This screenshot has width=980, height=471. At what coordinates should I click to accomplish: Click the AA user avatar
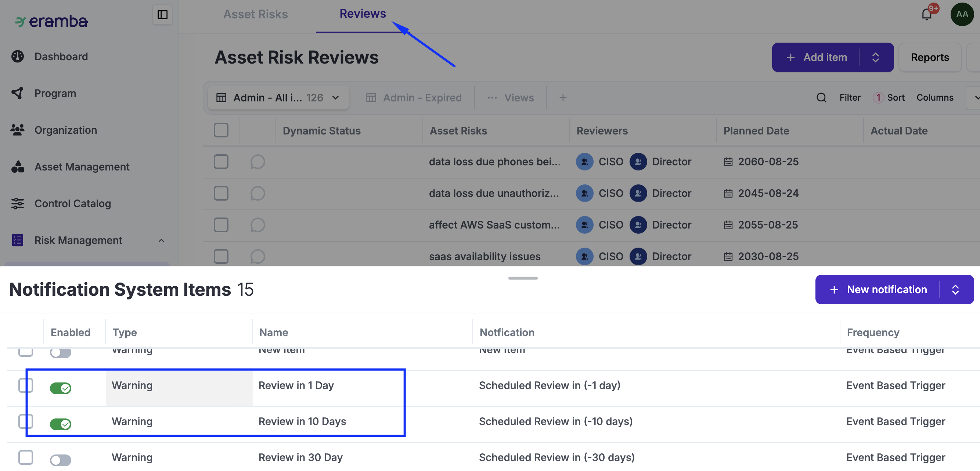tap(962, 14)
